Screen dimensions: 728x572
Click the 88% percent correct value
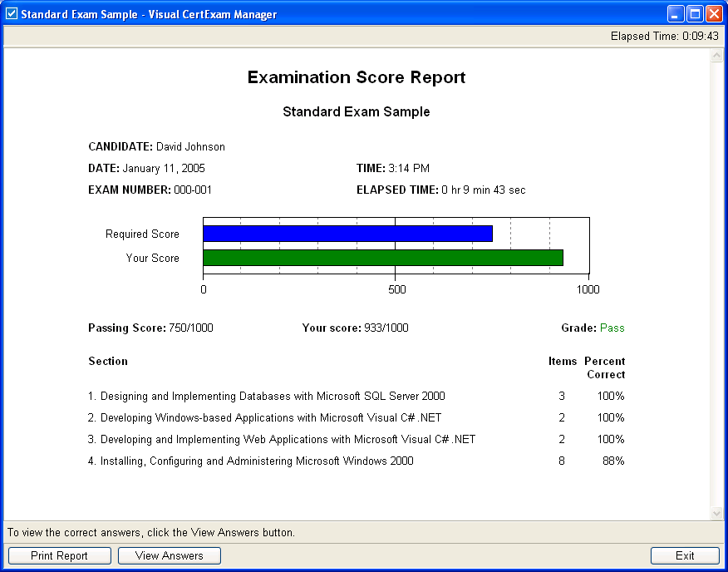point(613,461)
